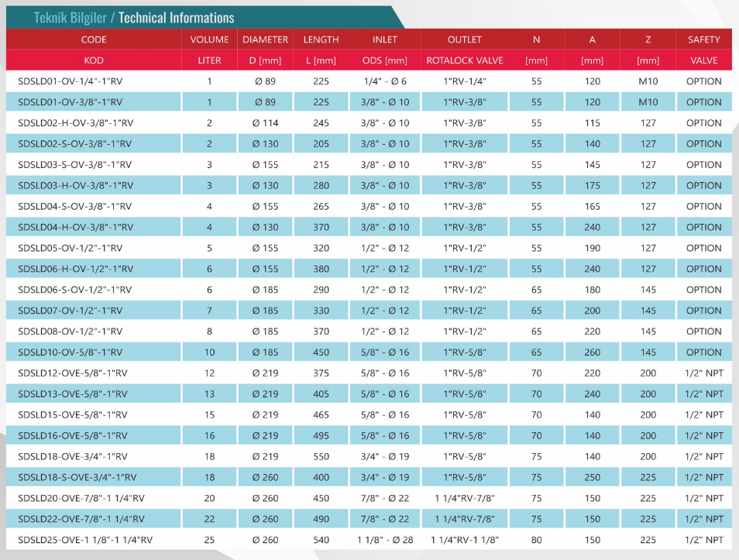Image resolution: width=739 pixels, height=560 pixels.
Task: Click volume value 12
Action: (209, 373)
